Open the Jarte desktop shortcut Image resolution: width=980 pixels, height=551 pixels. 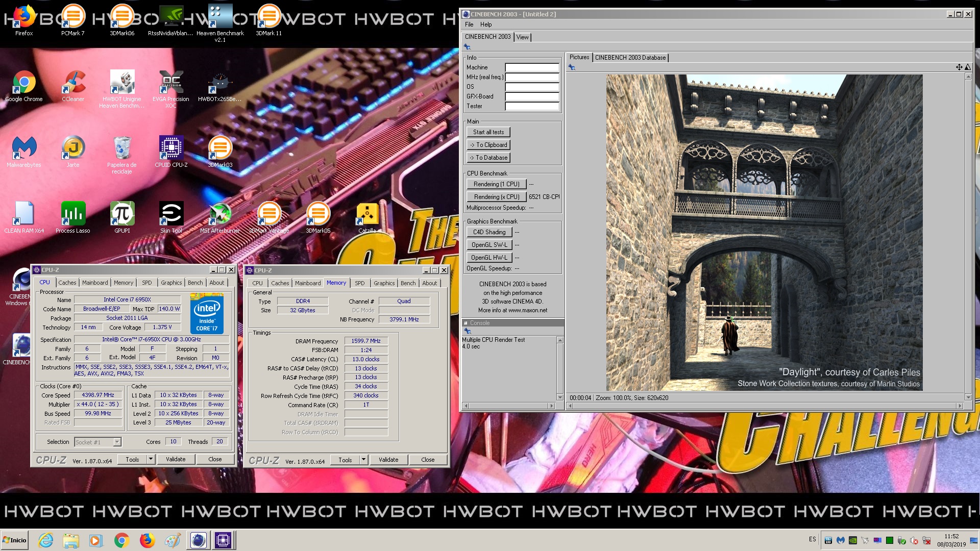pos(73,152)
